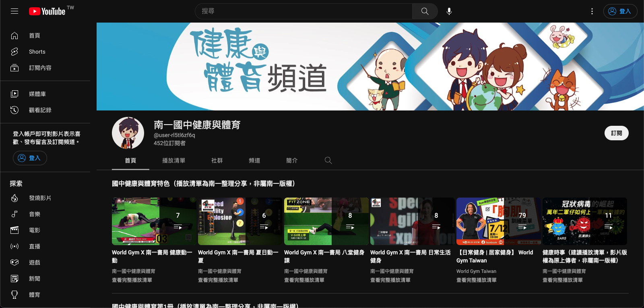
Task: Switch to the Community (社群) tab
Action: point(217,160)
